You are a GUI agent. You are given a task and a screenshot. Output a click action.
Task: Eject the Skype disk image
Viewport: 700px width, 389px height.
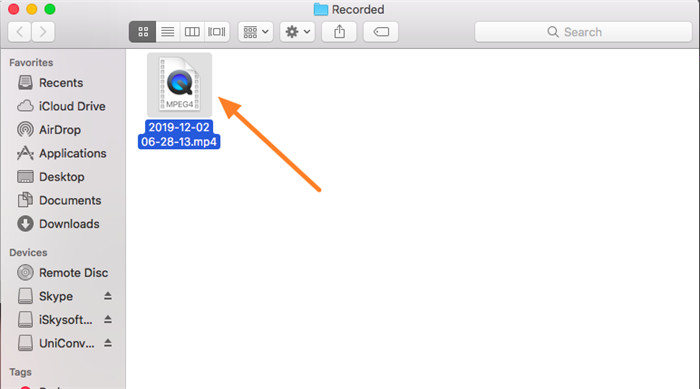(x=108, y=296)
